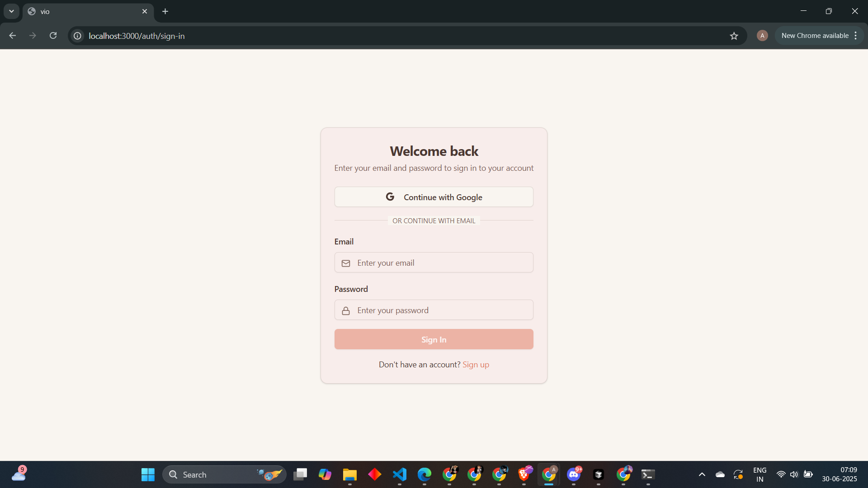Open the Windows Start menu
Screen dimensions: 868x488
tap(148, 474)
